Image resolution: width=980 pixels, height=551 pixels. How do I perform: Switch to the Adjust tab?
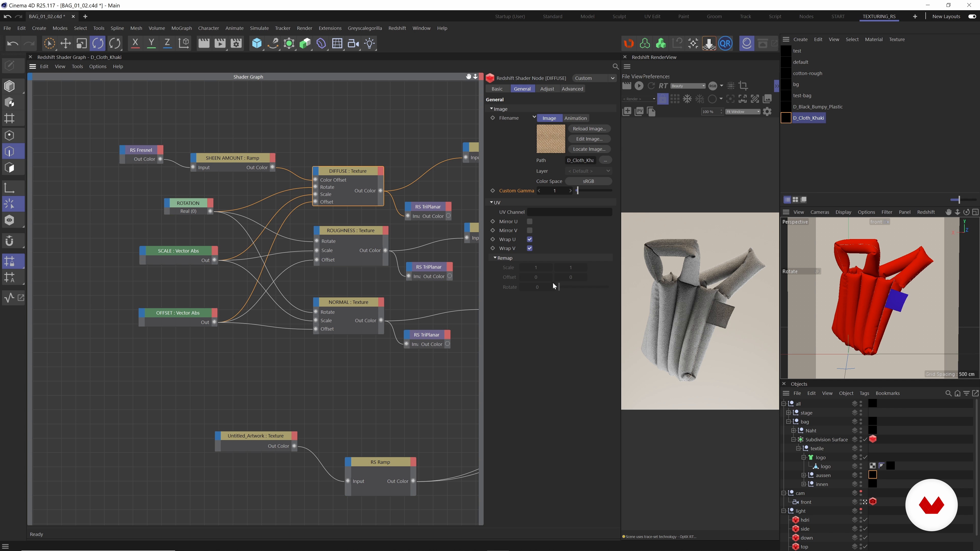pyautogui.click(x=547, y=89)
